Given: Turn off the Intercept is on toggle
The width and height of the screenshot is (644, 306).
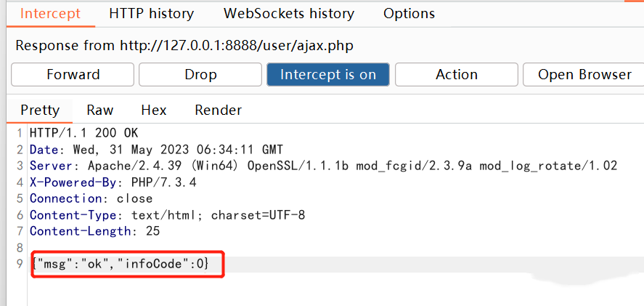Looking at the screenshot, I should point(328,74).
